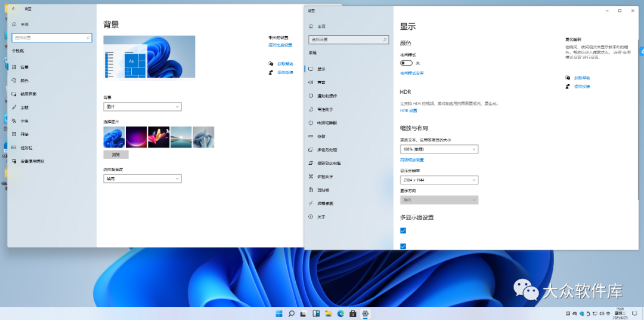The width and height of the screenshot is (644, 320).
Task: Choose the blue bloom wallpaper thumbnail
Action: [x=114, y=137]
